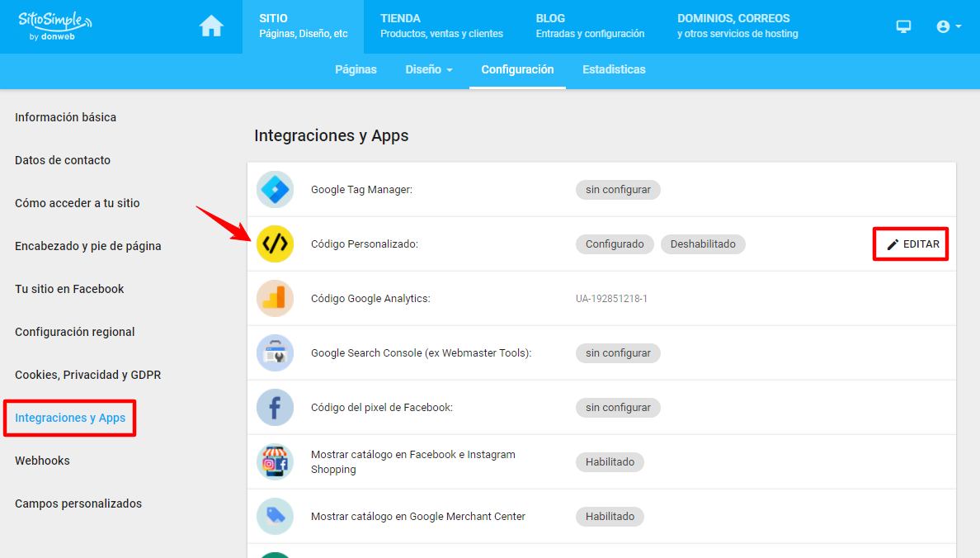Switch to the Estadísticas subtab
Screen dimensions: 980x558
[x=614, y=69]
